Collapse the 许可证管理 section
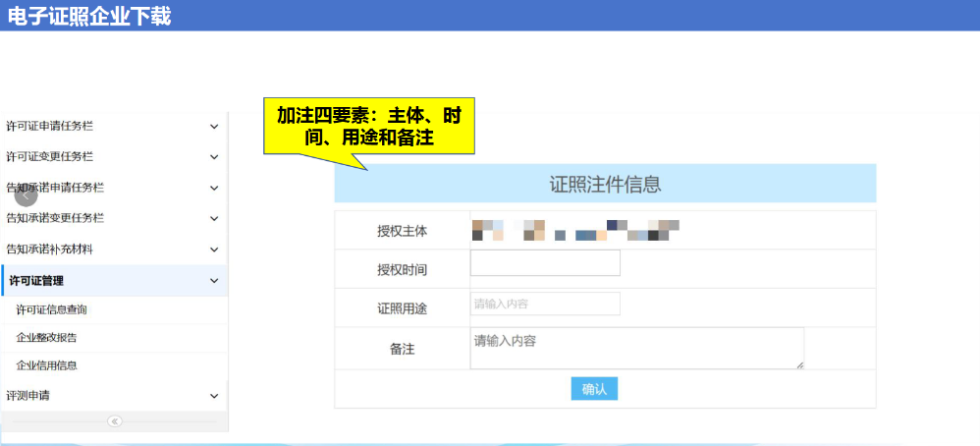The image size is (980, 446). 214,281
